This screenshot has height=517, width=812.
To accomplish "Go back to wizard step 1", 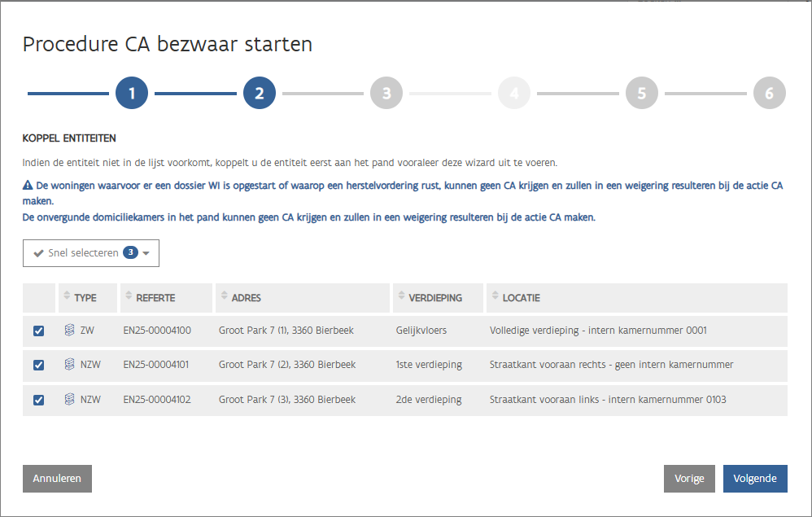I will pos(131,94).
